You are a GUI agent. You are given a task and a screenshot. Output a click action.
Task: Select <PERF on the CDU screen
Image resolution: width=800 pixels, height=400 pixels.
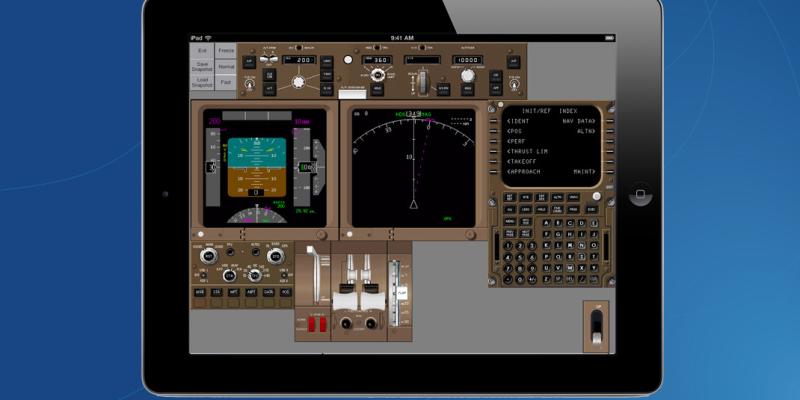pyautogui.click(x=516, y=141)
